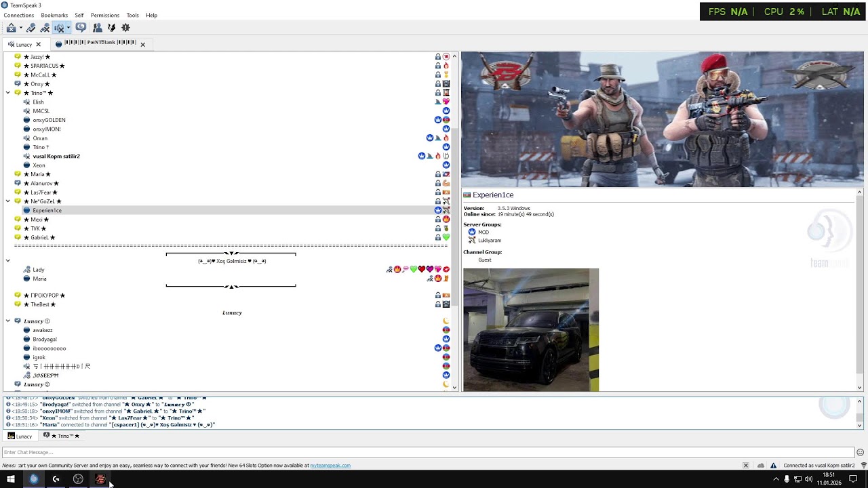Click the Add bookmark toolbar icon
The height and width of the screenshot is (488, 868).
tap(31, 28)
